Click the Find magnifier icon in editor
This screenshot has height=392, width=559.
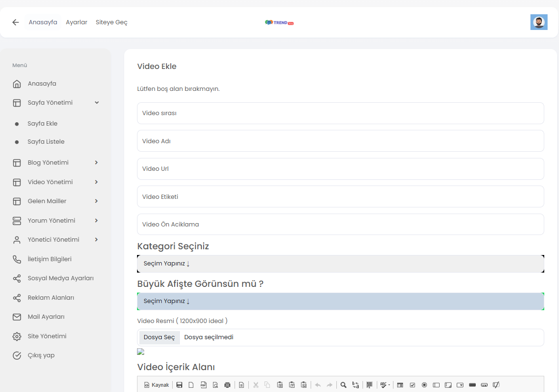(x=343, y=385)
